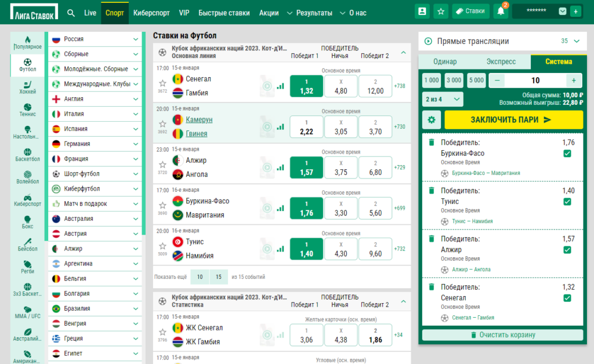Decrease stake with minus button
594x364 pixels.
pos(497,80)
